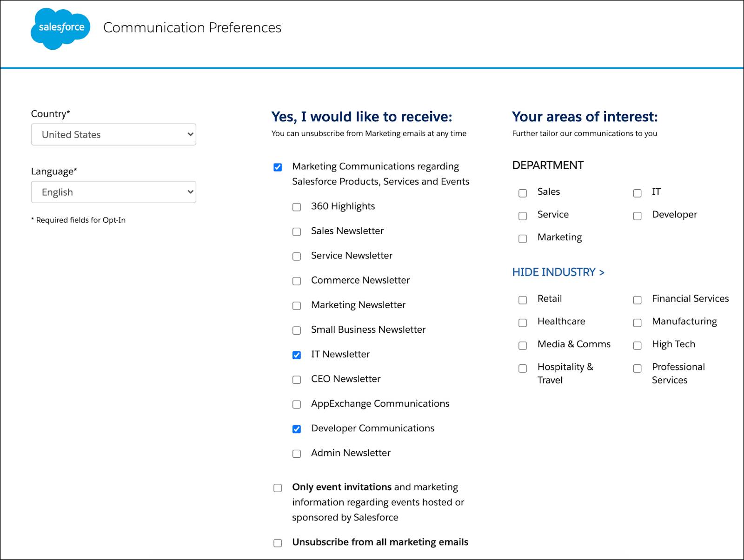The image size is (744, 560).
Task: Select the Sales department checkbox
Action: (523, 193)
